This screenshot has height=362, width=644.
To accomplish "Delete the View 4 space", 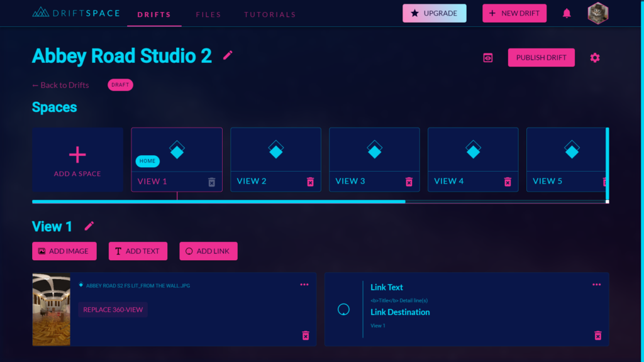I will [x=508, y=182].
